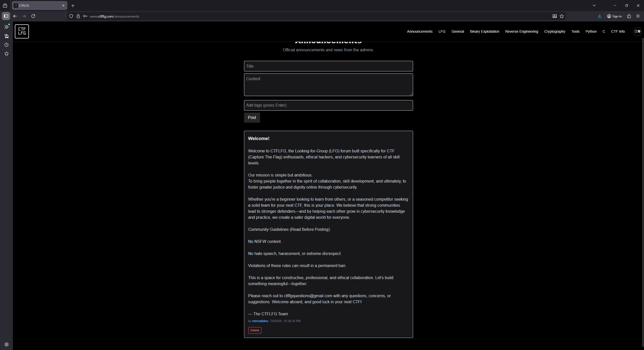Toggle the browser sidebar button
644x350 pixels.
[6, 16]
